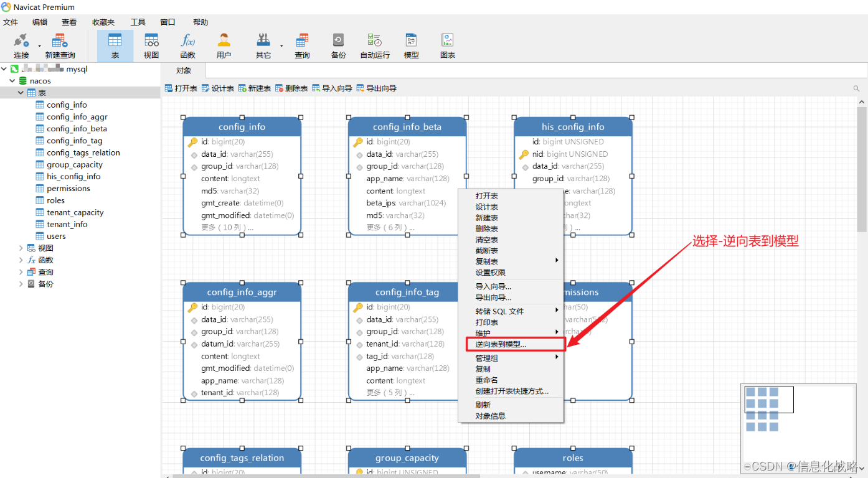Click the search magnifier icon
The width and height of the screenshot is (868, 478).
click(856, 89)
